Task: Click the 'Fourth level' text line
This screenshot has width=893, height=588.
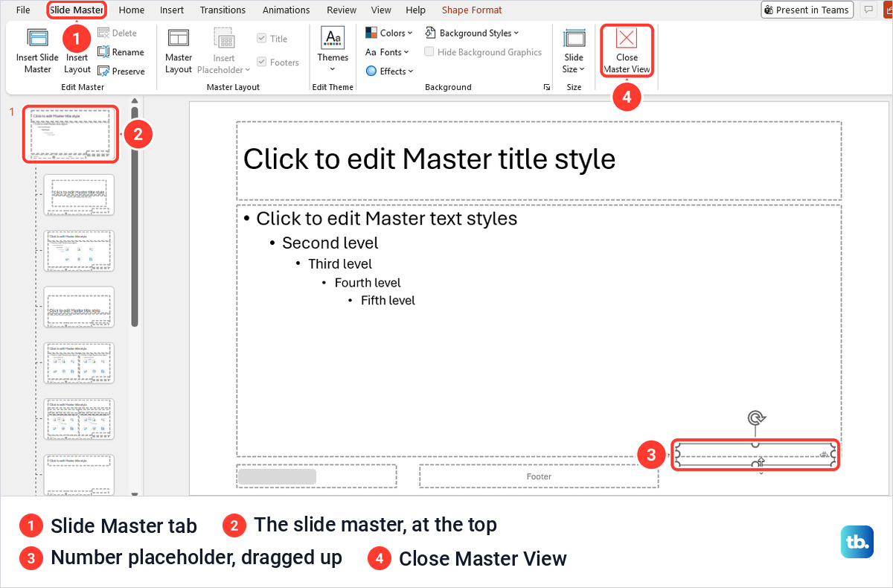Action: pos(368,283)
